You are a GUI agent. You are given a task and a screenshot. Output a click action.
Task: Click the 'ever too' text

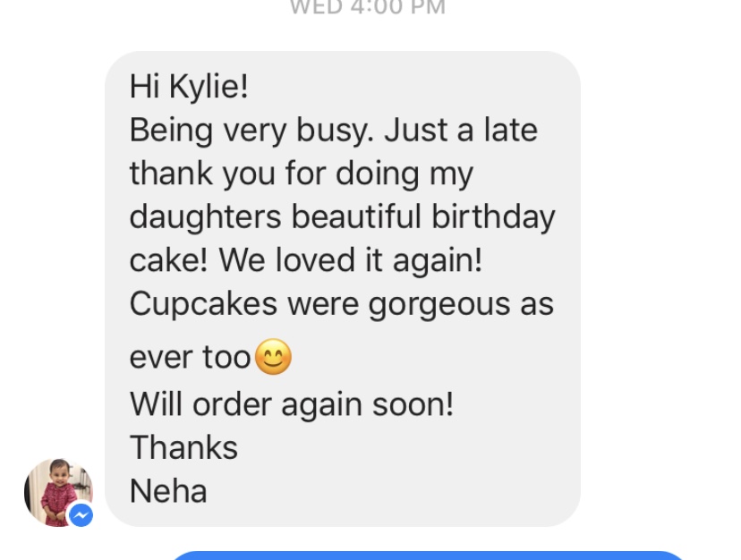[190, 357]
